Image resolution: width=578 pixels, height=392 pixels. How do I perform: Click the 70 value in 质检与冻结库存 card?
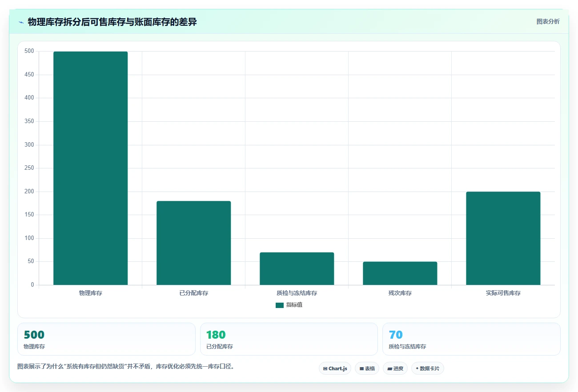click(396, 335)
